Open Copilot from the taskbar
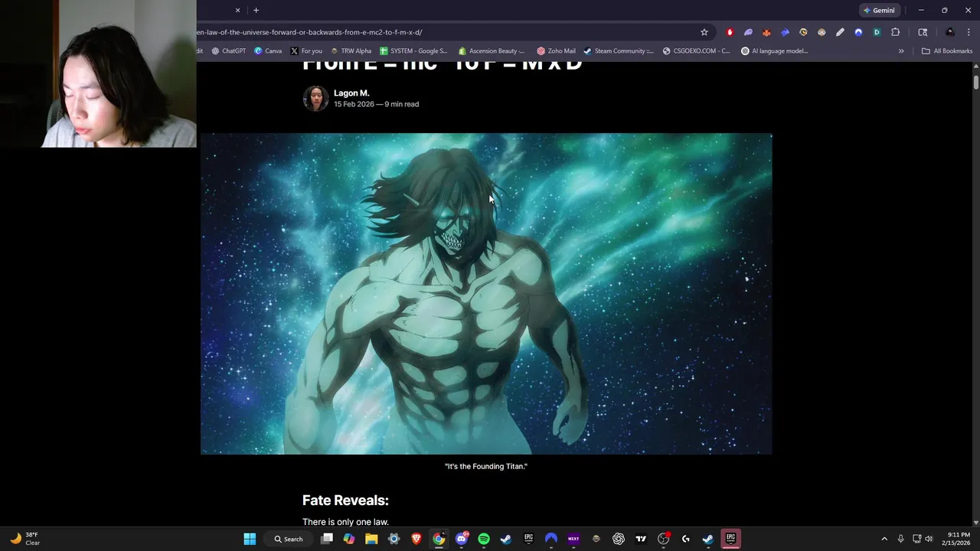This screenshot has width=980, height=551. point(349,539)
